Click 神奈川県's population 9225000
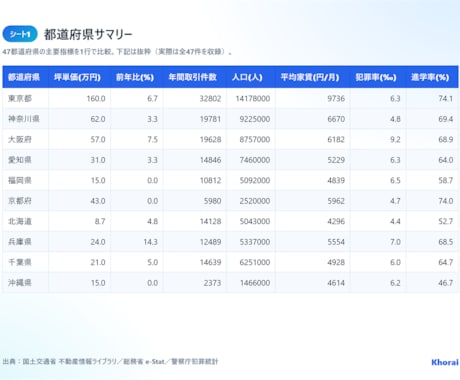This screenshot has width=460, height=380. click(x=255, y=119)
